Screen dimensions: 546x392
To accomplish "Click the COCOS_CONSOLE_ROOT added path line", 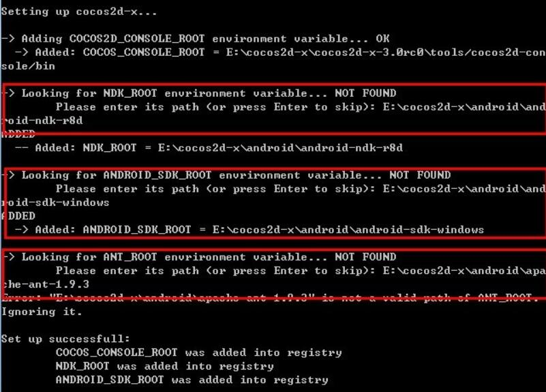I will coord(280,52).
